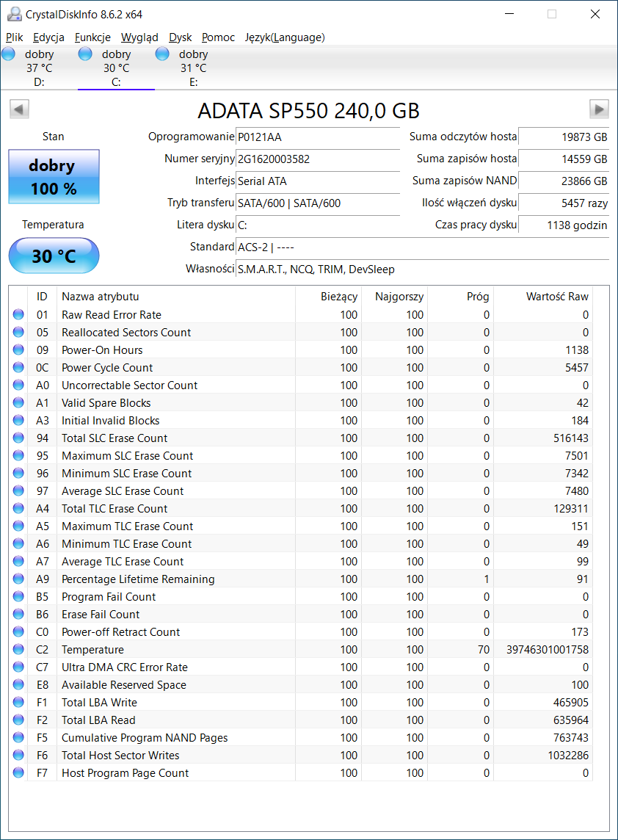Go to previous disk with left arrow
The height and width of the screenshot is (840, 618).
tap(19, 109)
